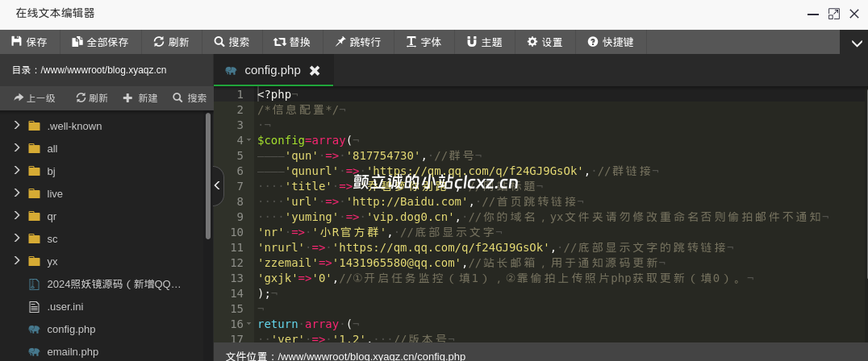Viewport: 868px width, 361px height.
Task: Click Save All (全部保存) in toolbar
Action: point(100,42)
